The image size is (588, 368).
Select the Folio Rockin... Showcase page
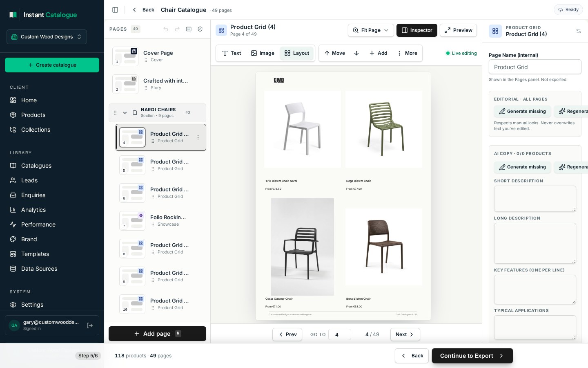(161, 221)
